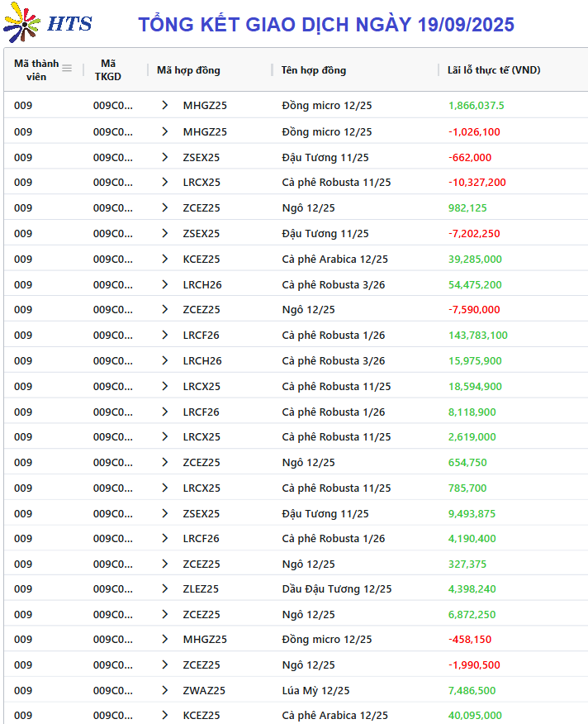The image size is (588, 724).
Task: Select the Cà phê Arabica 12/25 40,095,000 row
Action: click(x=296, y=715)
